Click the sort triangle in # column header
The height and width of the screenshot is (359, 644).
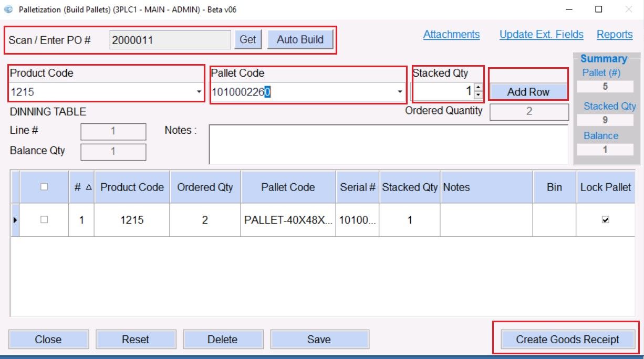(87, 187)
